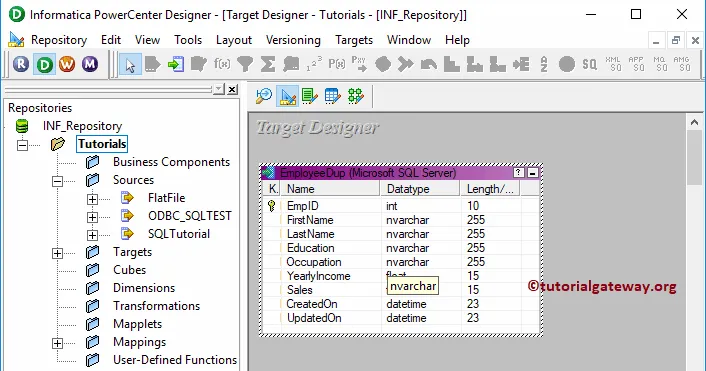This screenshot has height=371, width=706.
Task: Switch to Target Designer tool icon
Action: 287,96
